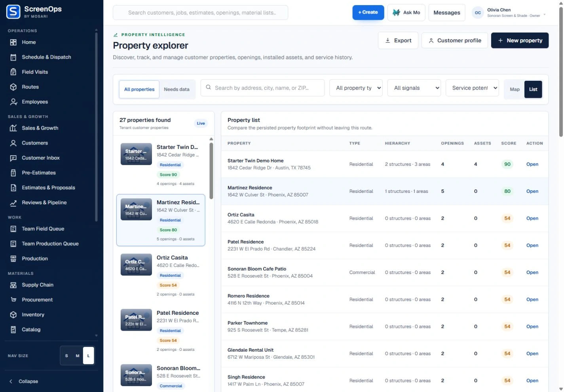The width and height of the screenshot is (564, 392).
Task: Open Customer Inbox message icon
Action: pyautogui.click(x=13, y=158)
